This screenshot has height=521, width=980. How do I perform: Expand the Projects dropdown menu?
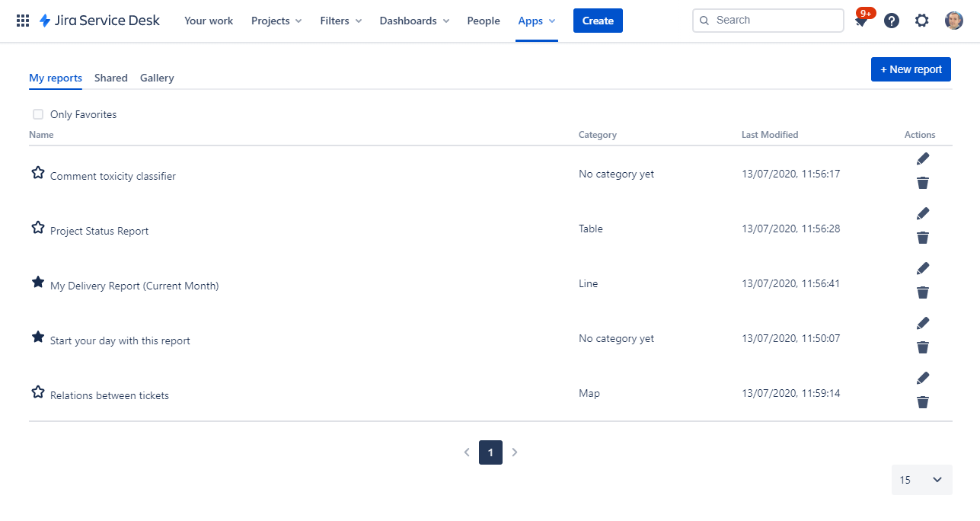276,21
